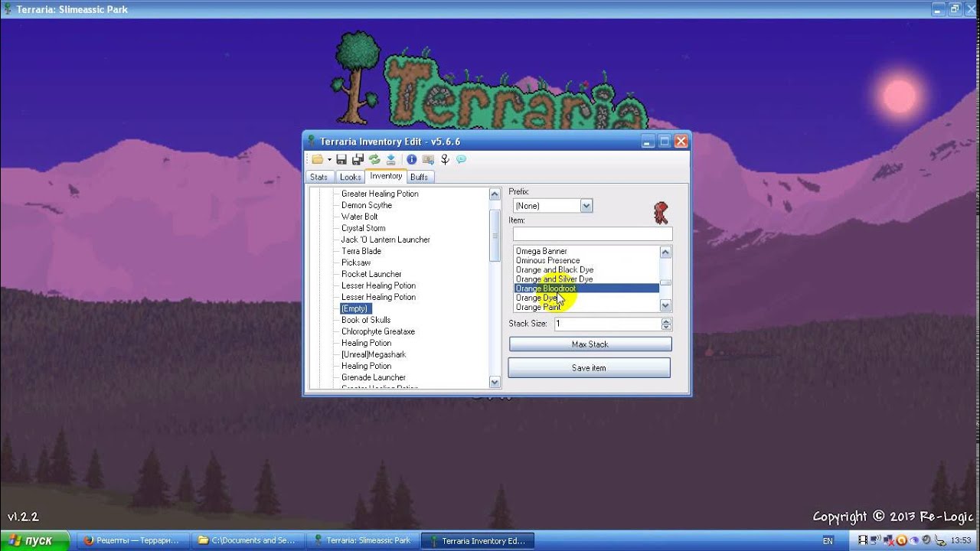The width and height of the screenshot is (980, 551).
Task: Select Water Bolt inventory slot
Action: [x=360, y=217]
